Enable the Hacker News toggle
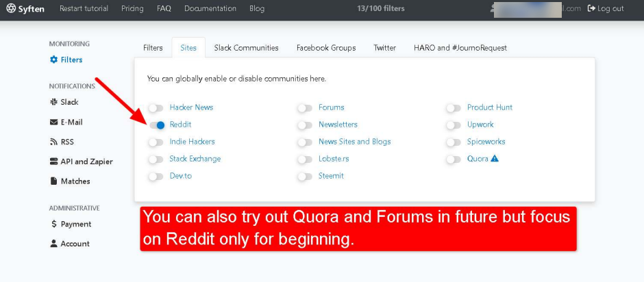The height and width of the screenshot is (282, 644). 156,108
